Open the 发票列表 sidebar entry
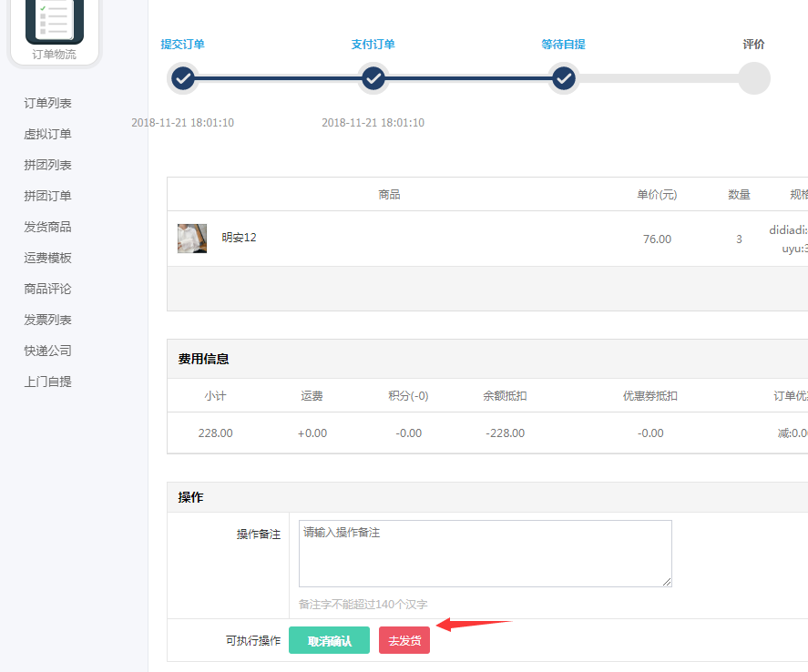The height and width of the screenshot is (672, 808). [x=47, y=320]
